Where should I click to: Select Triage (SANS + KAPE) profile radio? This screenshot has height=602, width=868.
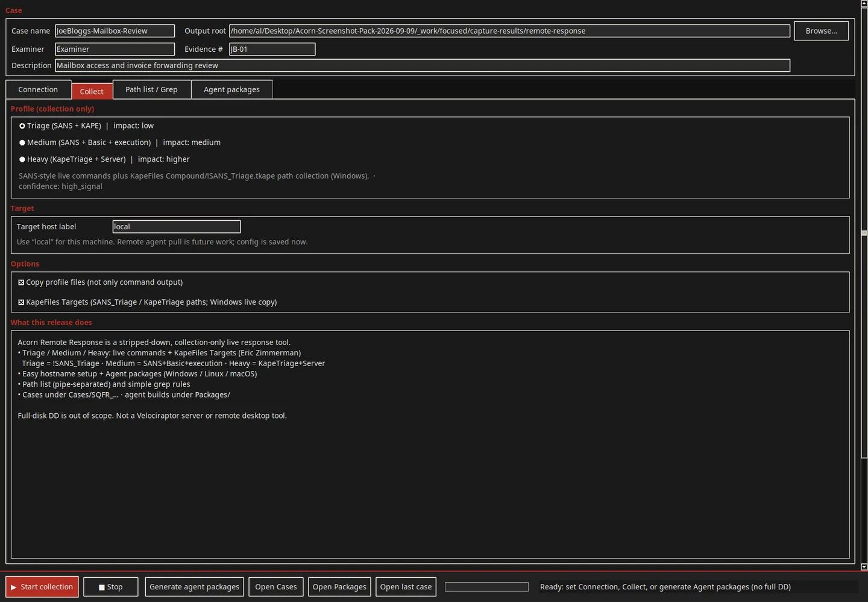22,126
